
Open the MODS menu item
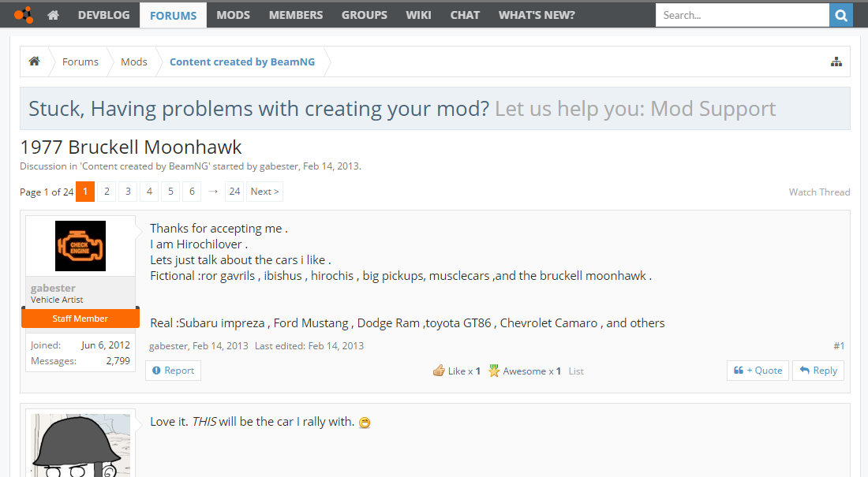[x=233, y=16]
